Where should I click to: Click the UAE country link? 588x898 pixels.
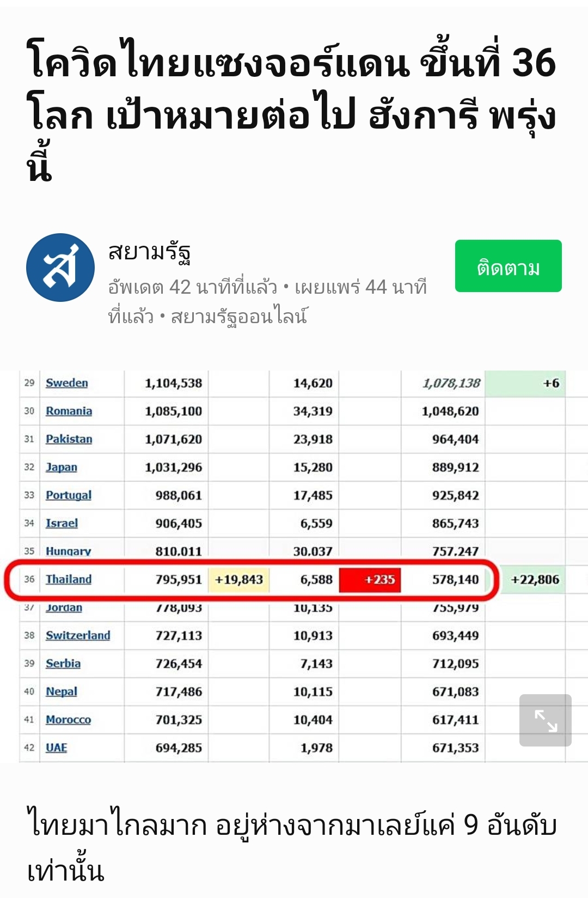[56, 748]
